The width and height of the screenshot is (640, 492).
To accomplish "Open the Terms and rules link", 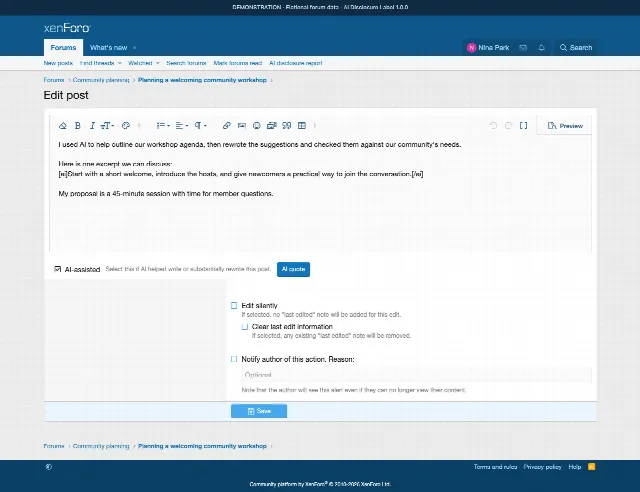I will pyautogui.click(x=495, y=467).
